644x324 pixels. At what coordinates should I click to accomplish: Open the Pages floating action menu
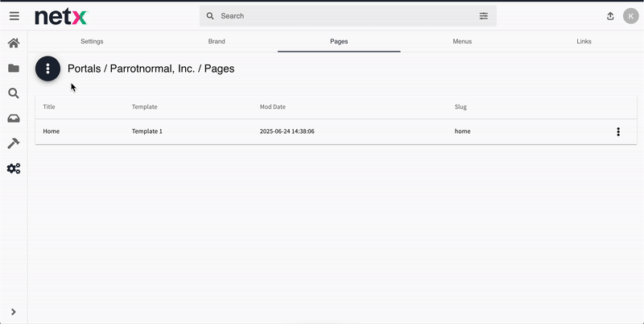tap(48, 69)
